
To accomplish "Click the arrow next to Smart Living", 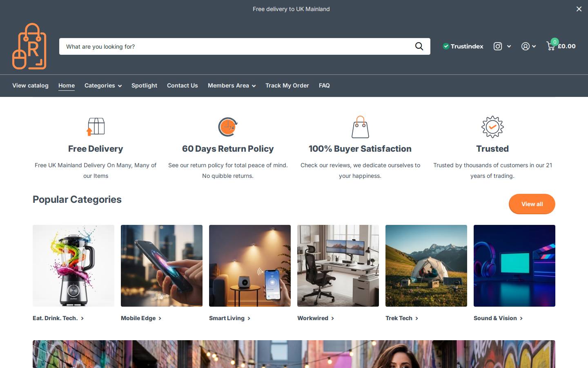I will point(249,318).
